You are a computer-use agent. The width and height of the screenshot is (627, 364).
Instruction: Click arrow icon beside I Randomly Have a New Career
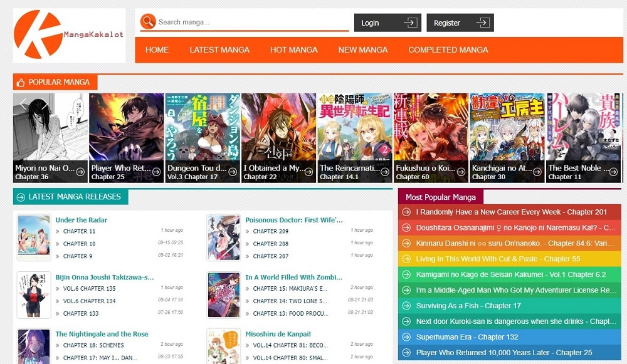click(x=406, y=212)
